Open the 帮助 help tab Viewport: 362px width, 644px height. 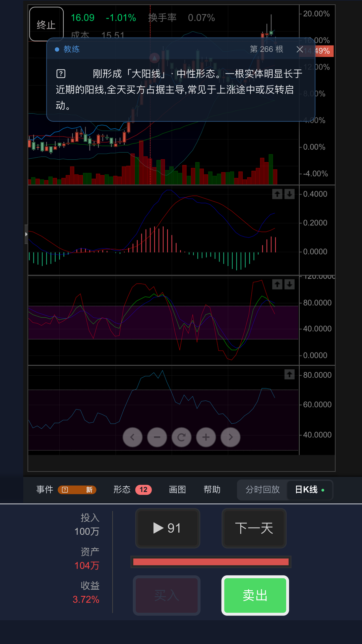point(212,490)
